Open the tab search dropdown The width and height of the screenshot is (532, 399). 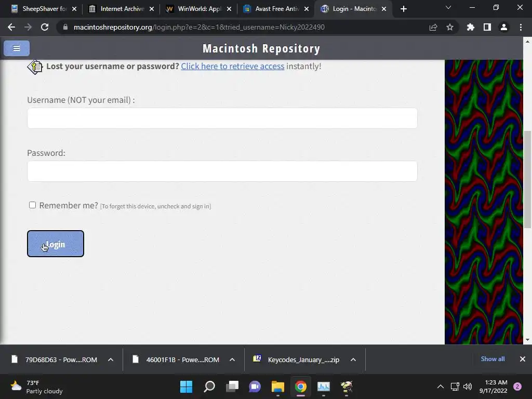tap(448, 7)
